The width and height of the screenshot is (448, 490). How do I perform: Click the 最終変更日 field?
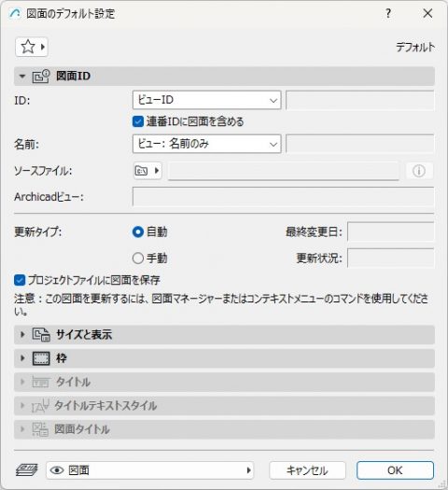coord(390,231)
